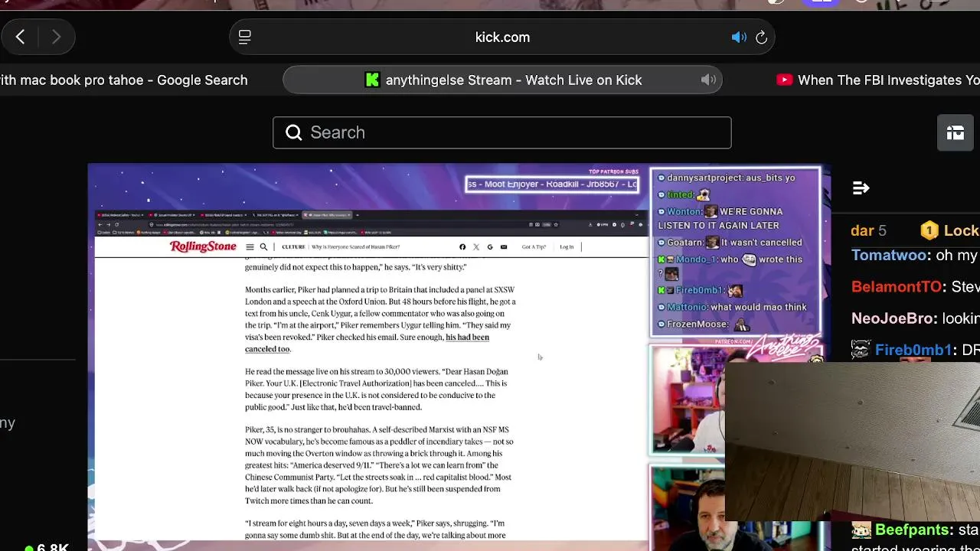Click Rolling Stone search icon in stream
Image resolution: width=980 pixels, height=551 pixels.
click(x=263, y=247)
